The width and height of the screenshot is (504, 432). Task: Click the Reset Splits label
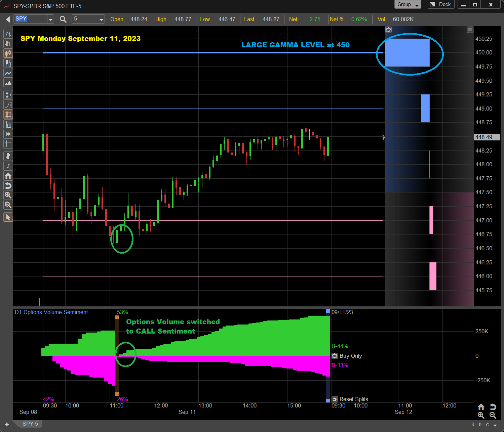[354, 399]
